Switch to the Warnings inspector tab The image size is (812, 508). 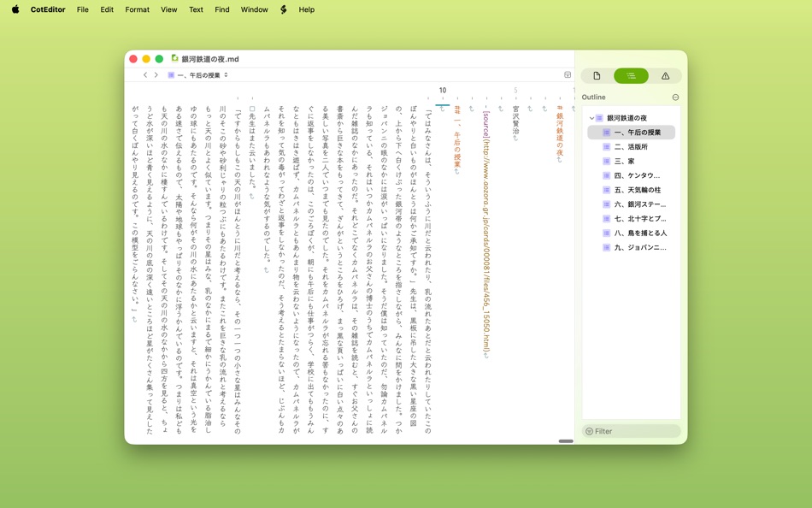(665, 76)
